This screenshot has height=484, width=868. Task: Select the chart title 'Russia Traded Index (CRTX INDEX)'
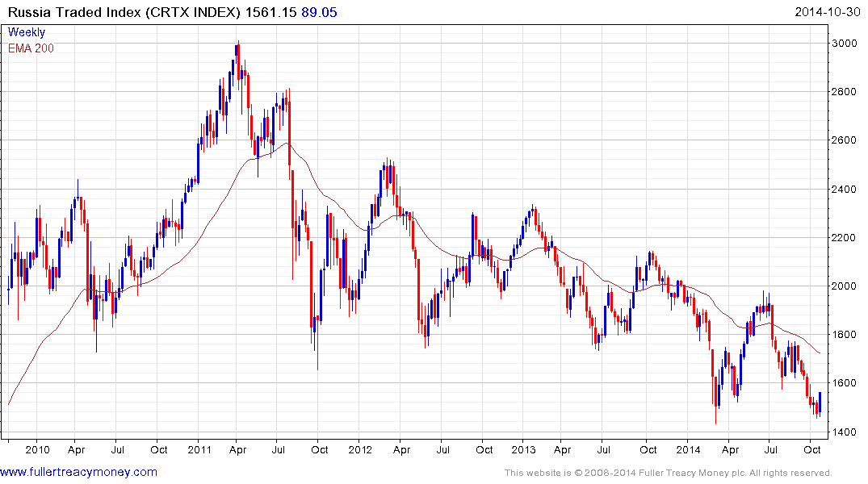(x=124, y=12)
